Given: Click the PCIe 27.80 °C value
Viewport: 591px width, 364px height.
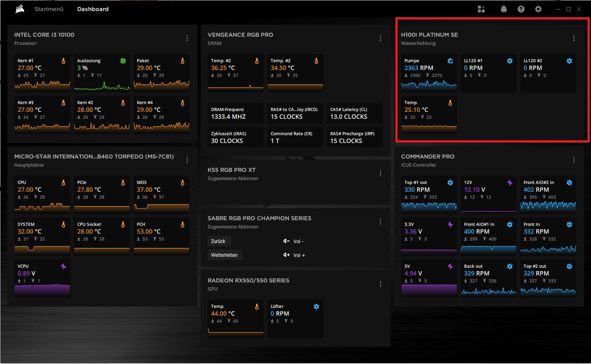Looking at the screenshot, I should [x=89, y=190].
